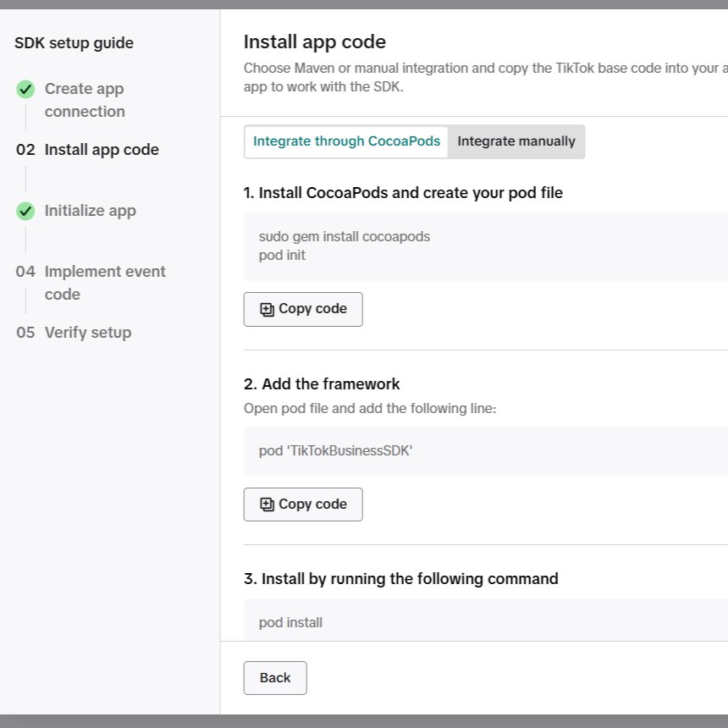The image size is (728, 728).
Task: Open Create app connection step
Action: [x=85, y=100]
